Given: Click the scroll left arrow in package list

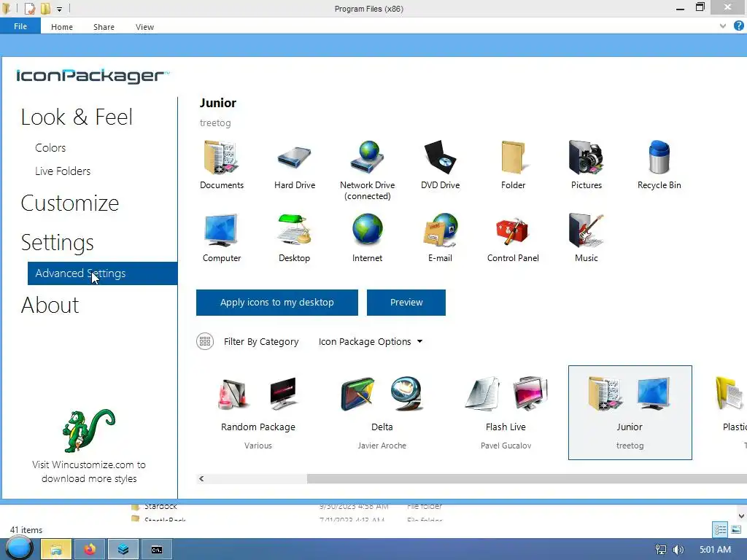Looking at the screenshot, I should (201, 478).
